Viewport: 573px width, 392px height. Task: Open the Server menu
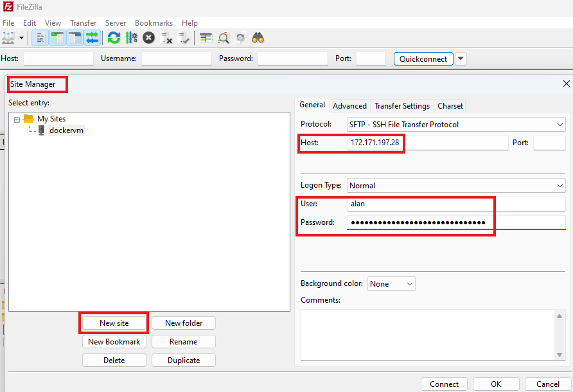tap(116, 22)
